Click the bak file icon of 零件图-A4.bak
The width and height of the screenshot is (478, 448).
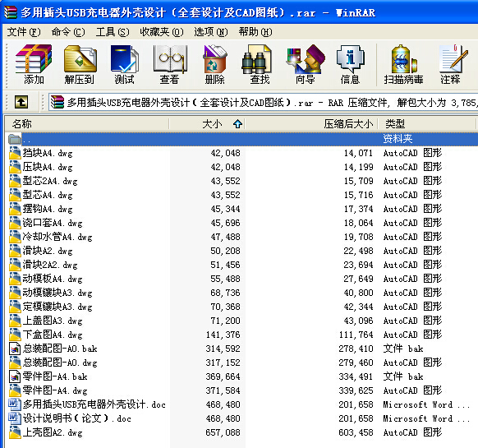[15, 376]
